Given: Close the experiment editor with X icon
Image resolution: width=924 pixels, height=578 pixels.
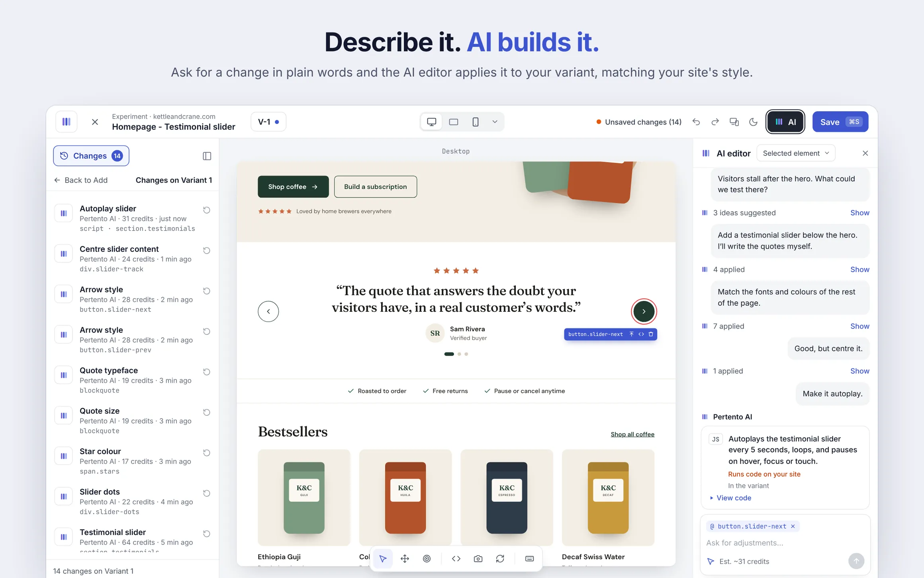Looking at the screenshot, I should (x=95, y=122).
